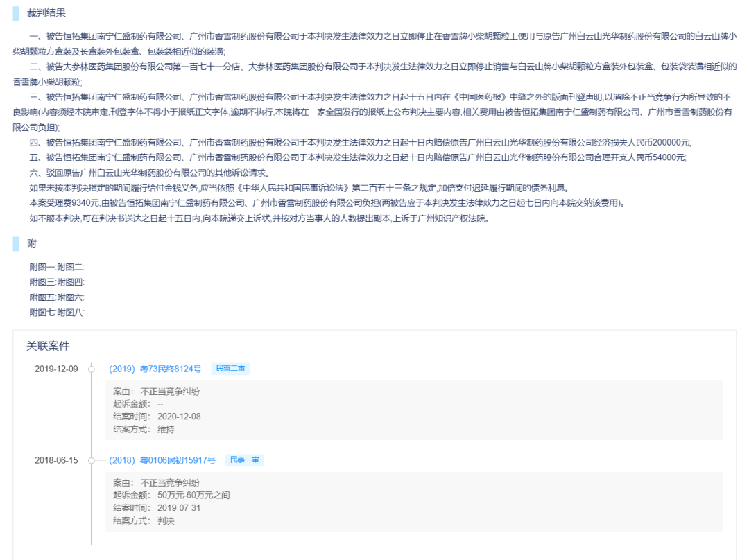This screenshot has width=749, height=560.
Task: Click the 民事二审 tag
Action: coord(230,369)
